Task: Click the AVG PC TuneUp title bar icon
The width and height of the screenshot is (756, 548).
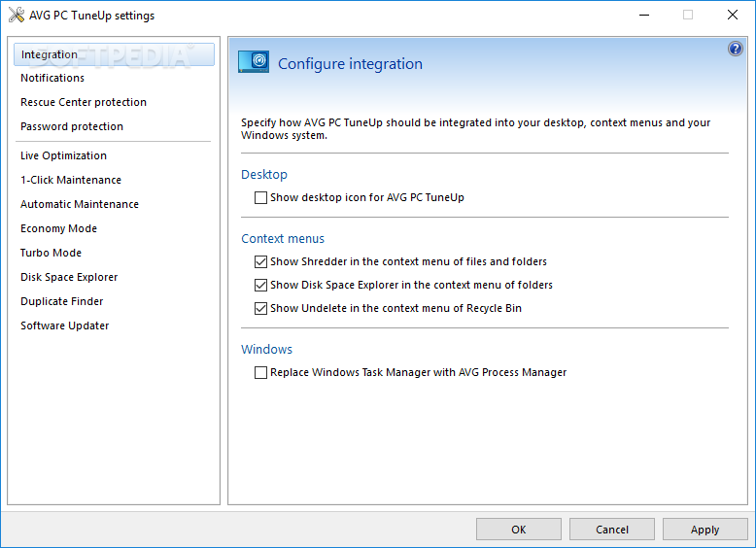Action: click(x=17, y=15)
